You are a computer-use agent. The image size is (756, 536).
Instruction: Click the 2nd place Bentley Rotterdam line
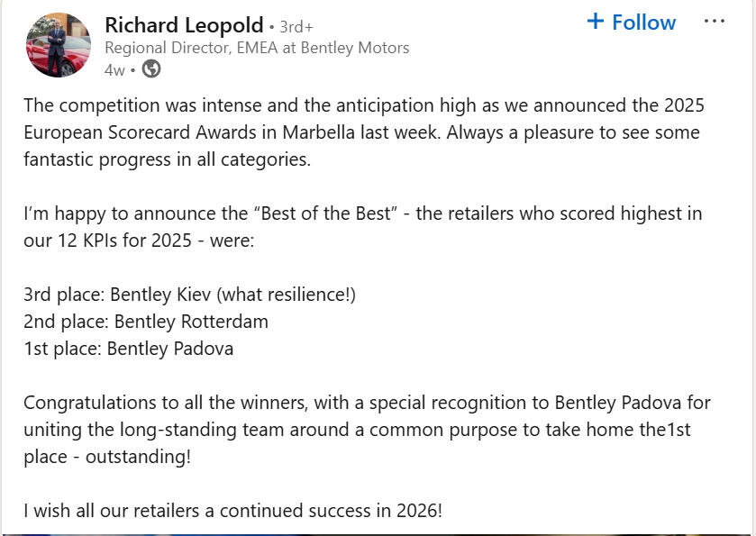click(146, 322)
